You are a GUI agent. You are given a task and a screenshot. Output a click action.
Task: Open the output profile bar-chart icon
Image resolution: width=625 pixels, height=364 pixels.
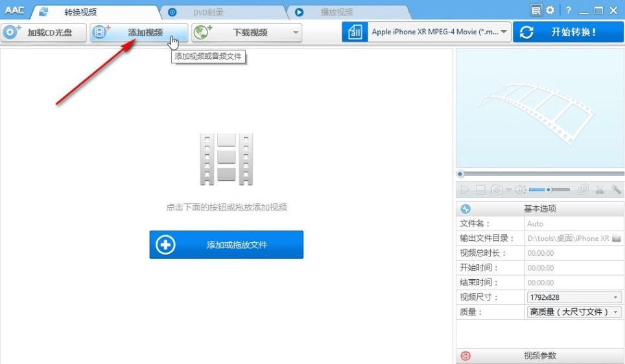(x=355, y=32)
